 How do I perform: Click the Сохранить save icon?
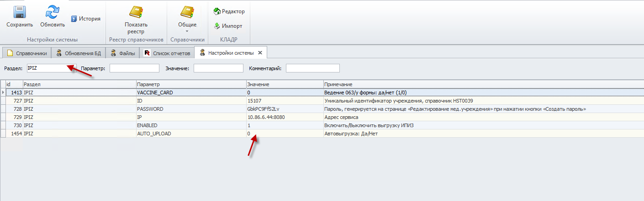[x=19, y=12]
